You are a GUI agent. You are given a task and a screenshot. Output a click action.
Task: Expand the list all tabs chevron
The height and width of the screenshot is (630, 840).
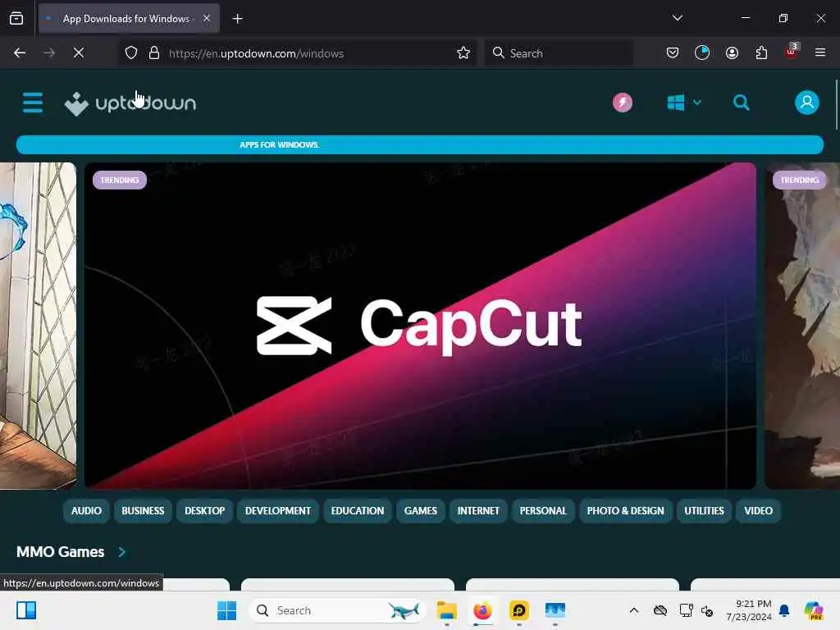pyautogui.click(x=677, y=18)
